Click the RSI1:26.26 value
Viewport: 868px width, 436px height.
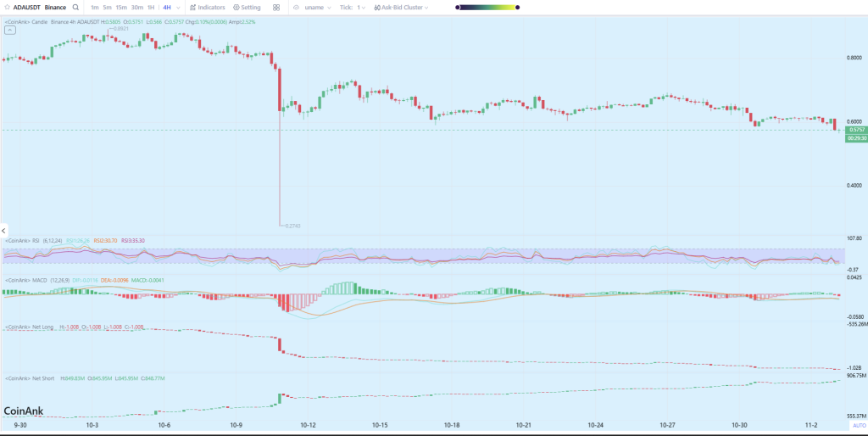[77, 241]
